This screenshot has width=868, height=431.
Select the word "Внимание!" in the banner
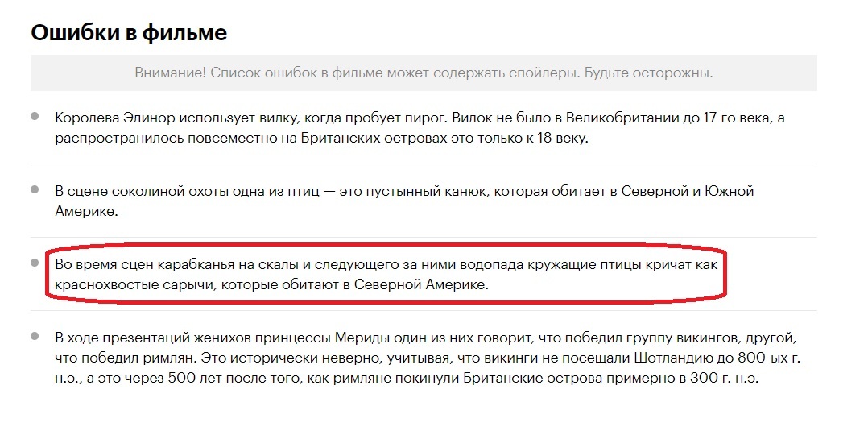(170, 73)
